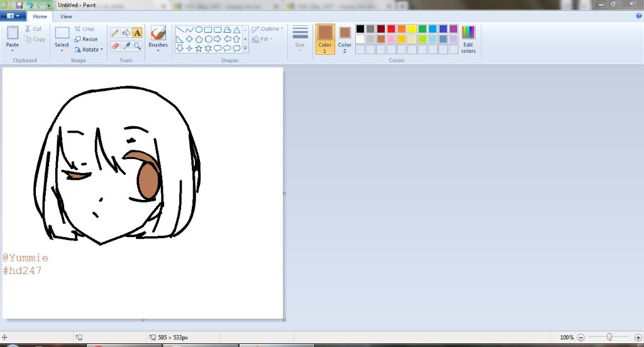Click the zoom slider handle
644x347 pixels.
coord(609,337)
